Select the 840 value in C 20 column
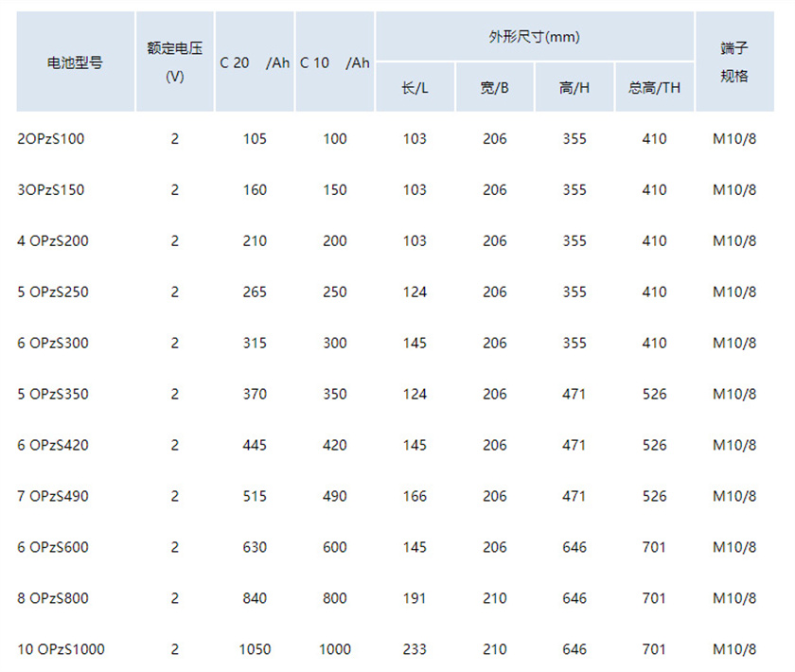 coord(254,598)
